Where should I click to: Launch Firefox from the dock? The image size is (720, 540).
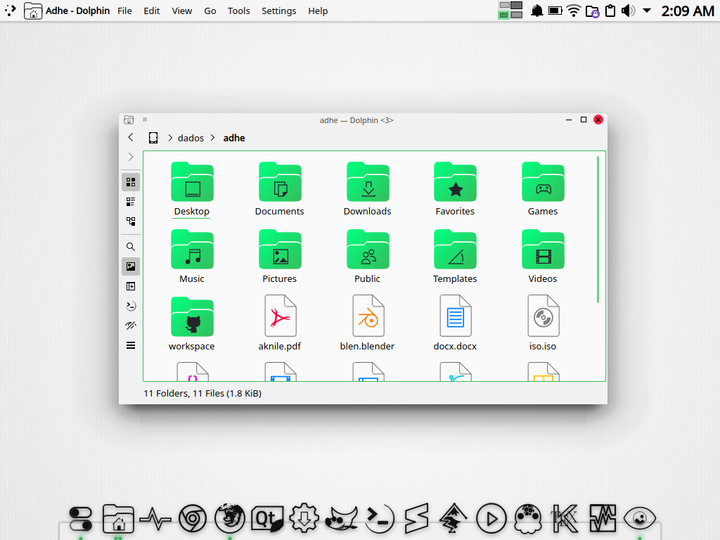click(230, 518)
